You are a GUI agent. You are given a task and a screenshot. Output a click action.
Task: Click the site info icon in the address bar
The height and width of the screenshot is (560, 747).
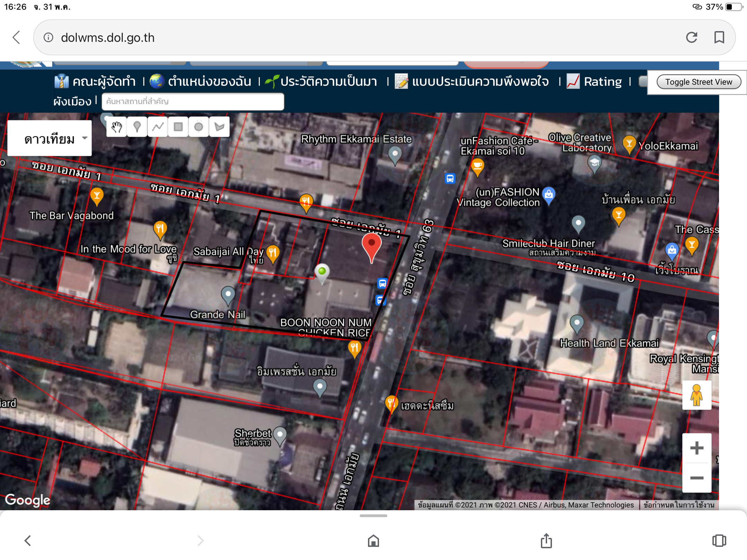48,37
